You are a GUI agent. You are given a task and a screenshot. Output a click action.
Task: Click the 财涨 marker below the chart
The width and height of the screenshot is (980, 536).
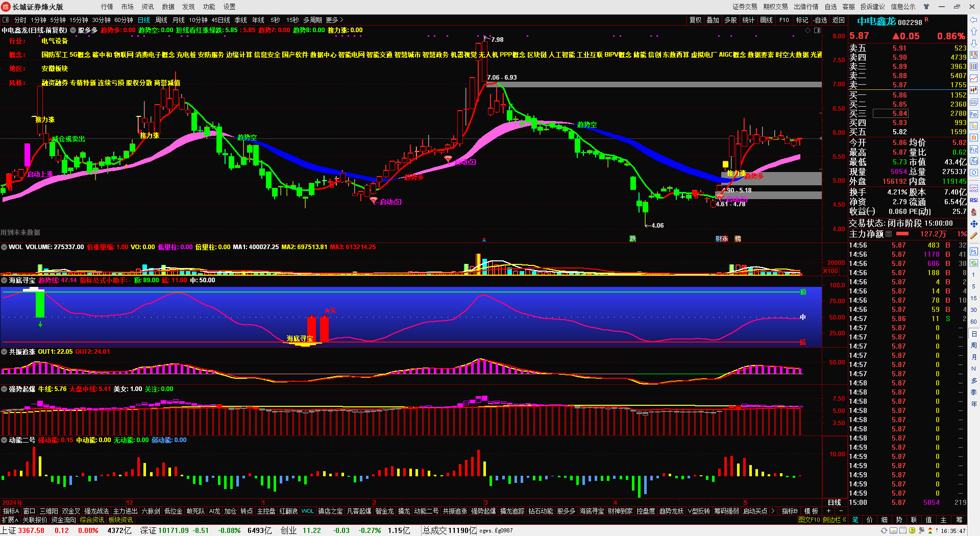722,239
